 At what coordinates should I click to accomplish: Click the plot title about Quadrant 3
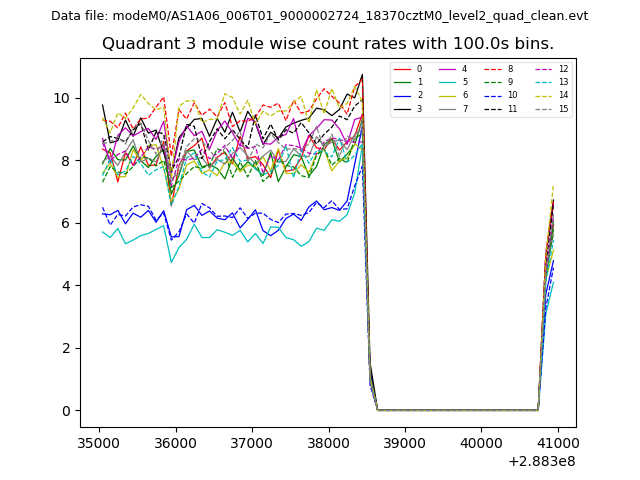click(x=327, y=44)
